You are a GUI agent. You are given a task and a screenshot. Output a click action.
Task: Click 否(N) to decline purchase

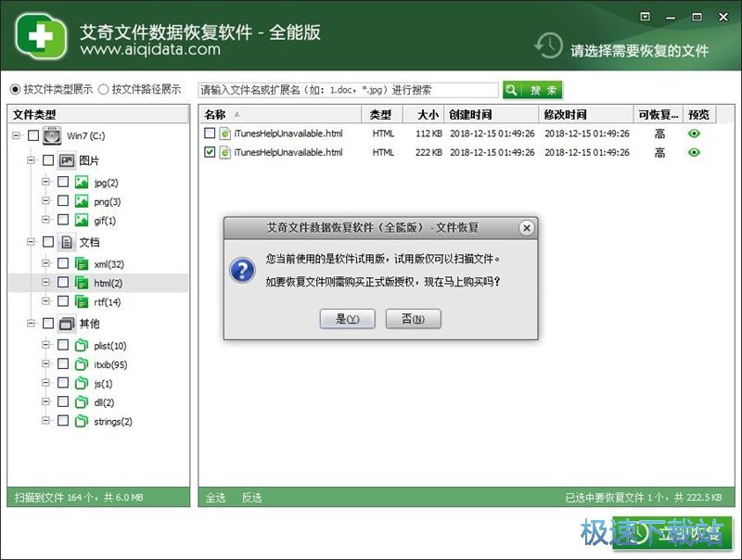click(413, 319)
